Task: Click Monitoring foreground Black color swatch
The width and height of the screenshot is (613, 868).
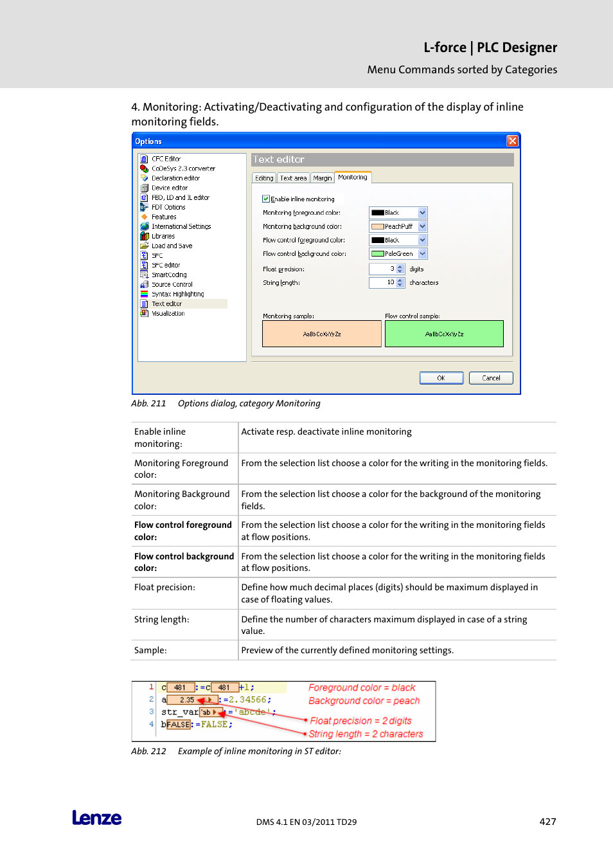Action: [378, 213]
